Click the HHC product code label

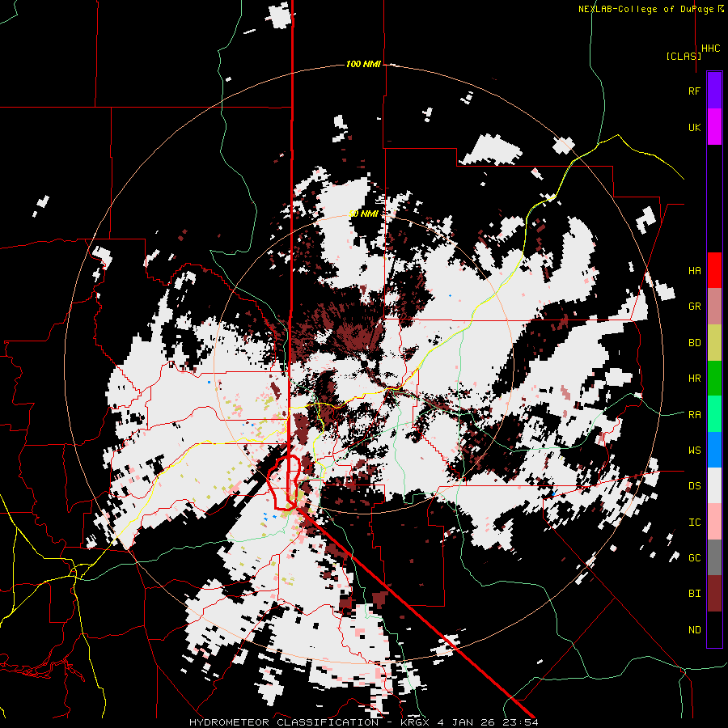[x=710, y=49]
